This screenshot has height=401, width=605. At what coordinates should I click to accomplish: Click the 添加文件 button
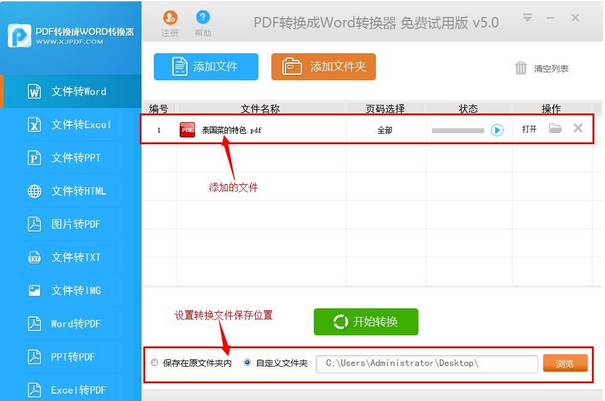(206, 67)
